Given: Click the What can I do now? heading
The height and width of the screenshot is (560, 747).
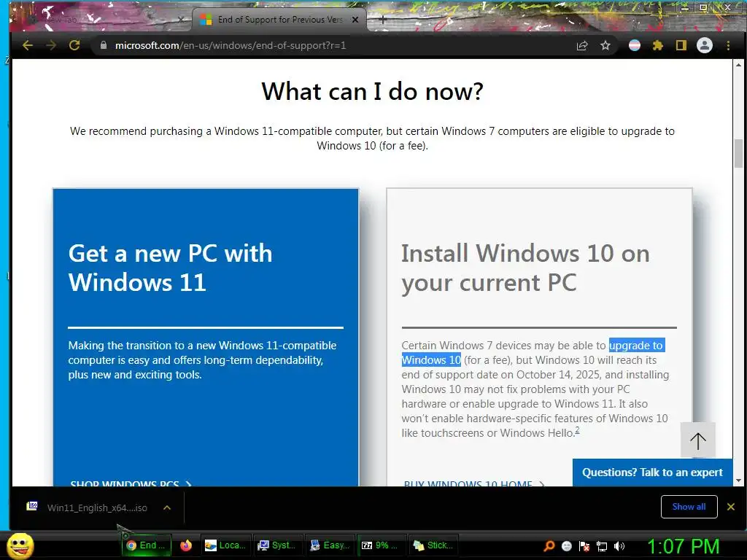Looking at the screenshot, I should pyautogui.click(x=372, y=91).
